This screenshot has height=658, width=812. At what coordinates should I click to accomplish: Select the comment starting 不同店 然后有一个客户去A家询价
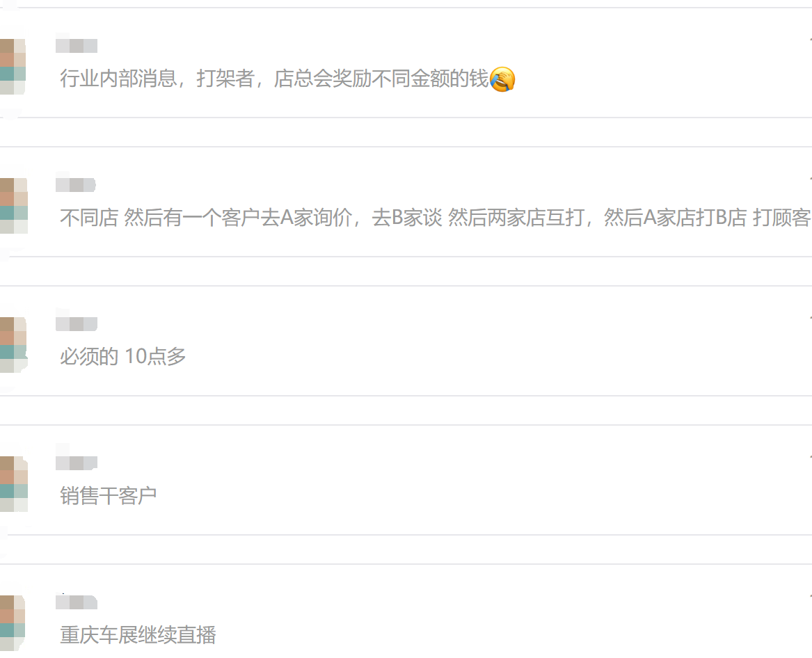click(436, 218)
